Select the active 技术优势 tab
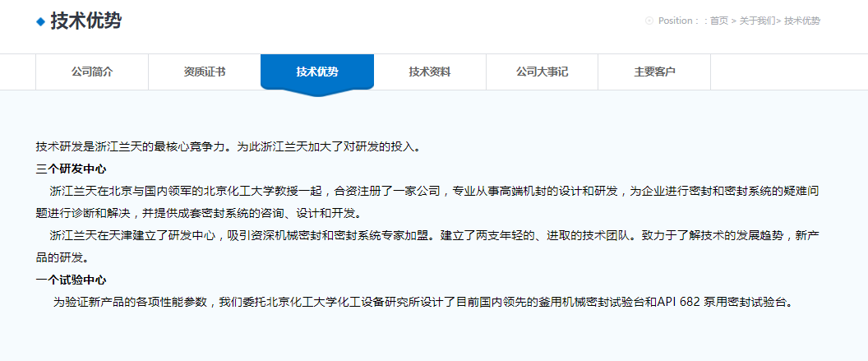The image size is (868, 361). click(x=317, y=72)
